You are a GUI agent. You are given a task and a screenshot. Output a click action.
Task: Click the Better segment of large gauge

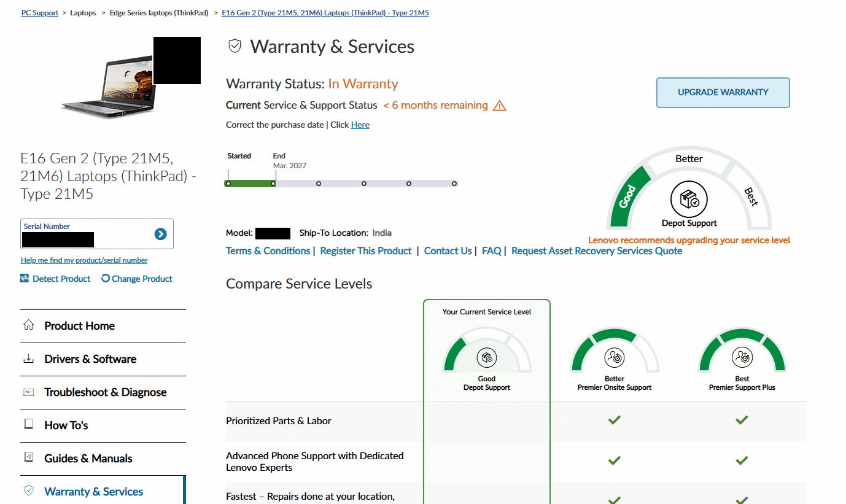click(689, 158)
